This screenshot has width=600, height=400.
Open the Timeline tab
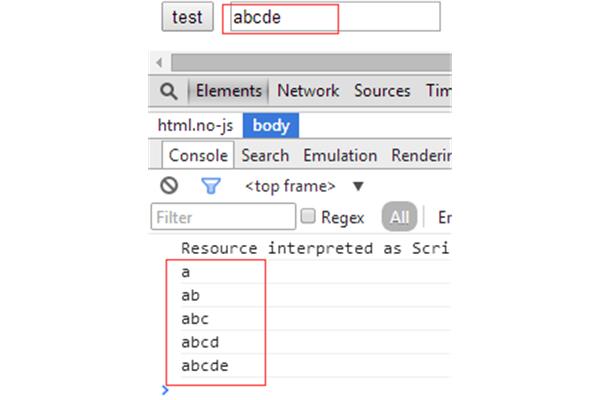tap(439, 91)
